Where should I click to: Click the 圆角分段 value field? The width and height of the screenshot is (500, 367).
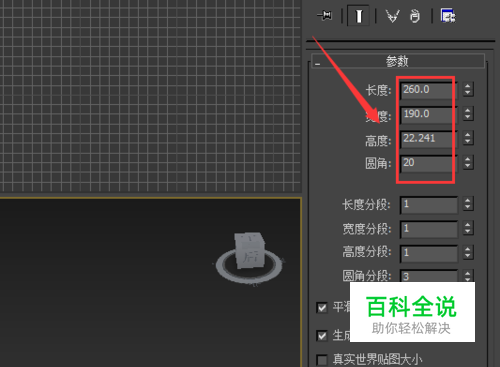click(x=429, y=276)
